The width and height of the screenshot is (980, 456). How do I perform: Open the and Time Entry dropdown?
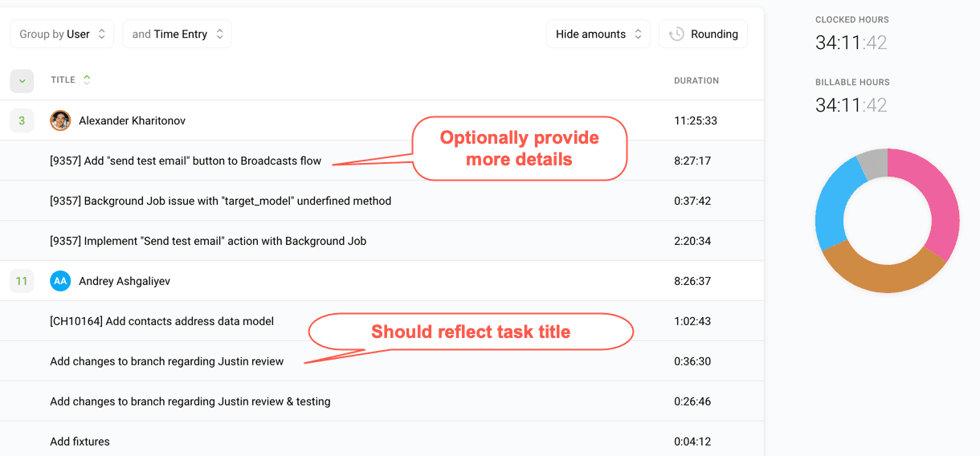pos(177,35)
